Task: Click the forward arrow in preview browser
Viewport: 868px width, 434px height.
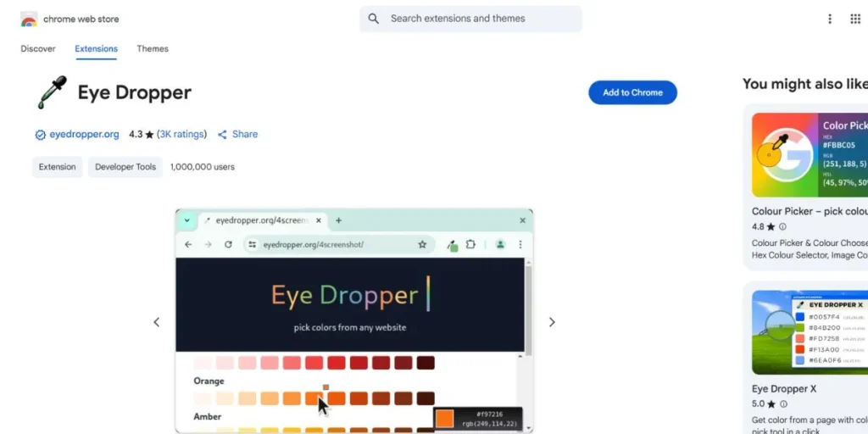Action: click(x=209, y=244)
